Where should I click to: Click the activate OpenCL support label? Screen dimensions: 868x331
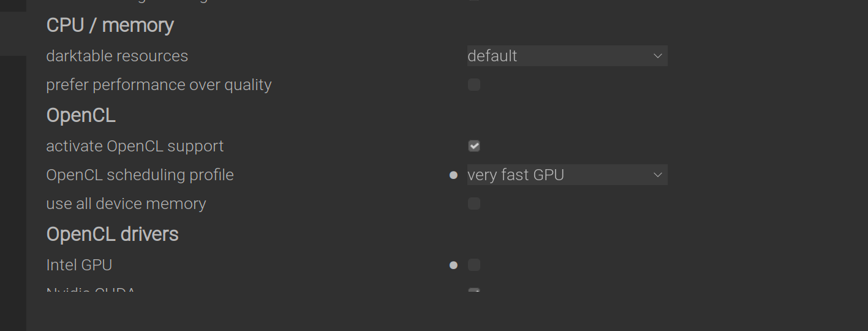click(x=135, y=146)
